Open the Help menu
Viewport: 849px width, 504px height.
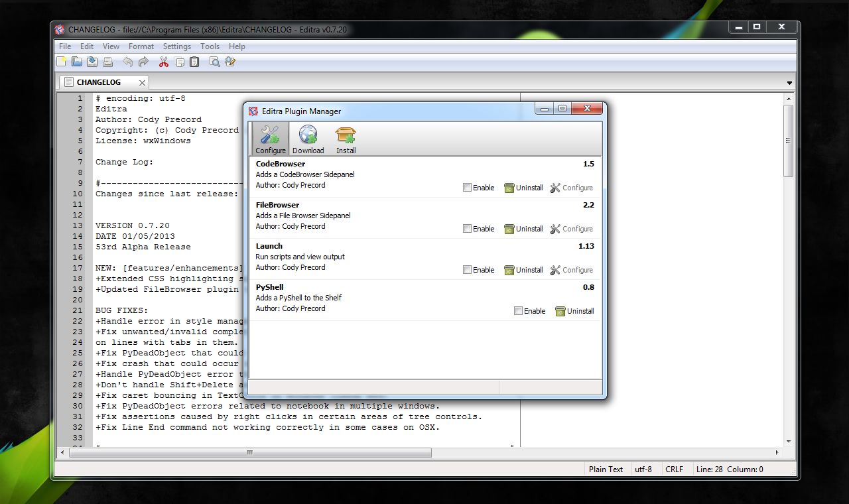(237, 46)
